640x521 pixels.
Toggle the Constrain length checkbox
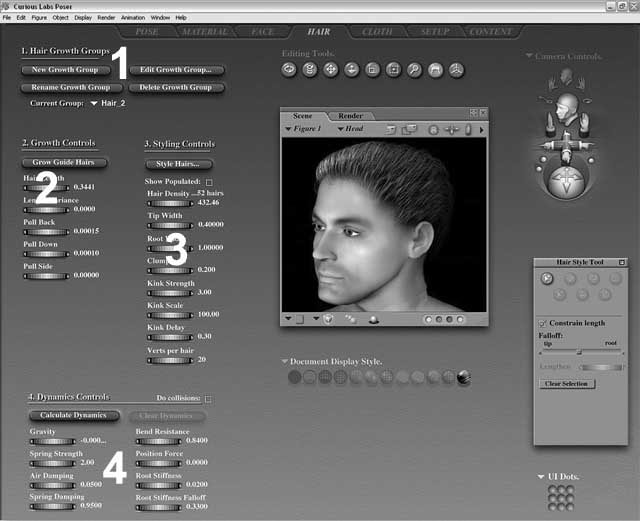pyautogui.click(x=543, y=324)
